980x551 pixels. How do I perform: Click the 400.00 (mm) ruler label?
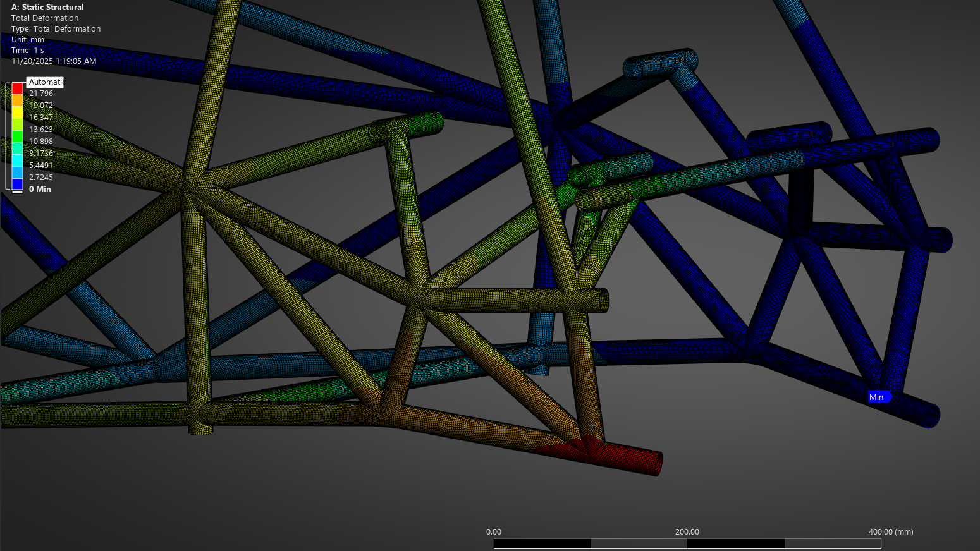click(891, 532)
